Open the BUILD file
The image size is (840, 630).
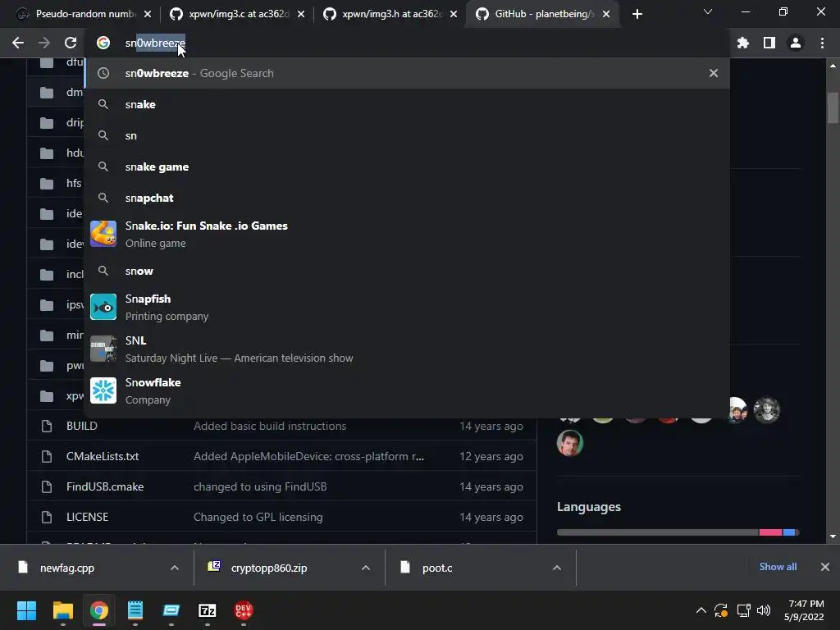click(x=82, y=426)
